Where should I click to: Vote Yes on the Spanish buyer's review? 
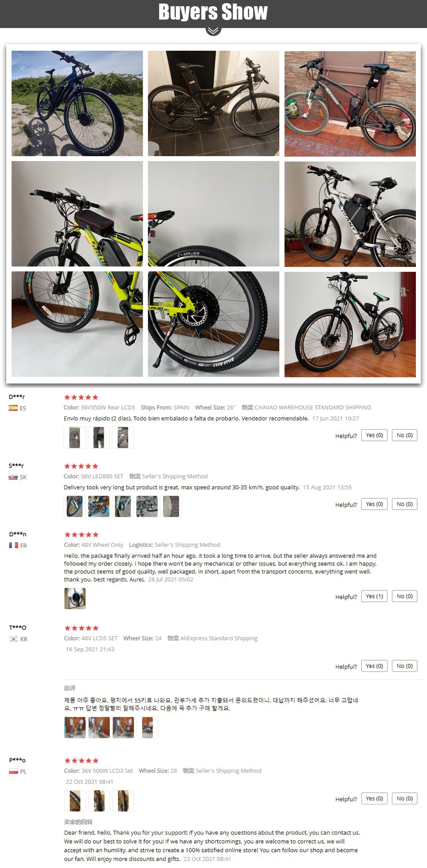coord(375,435)
